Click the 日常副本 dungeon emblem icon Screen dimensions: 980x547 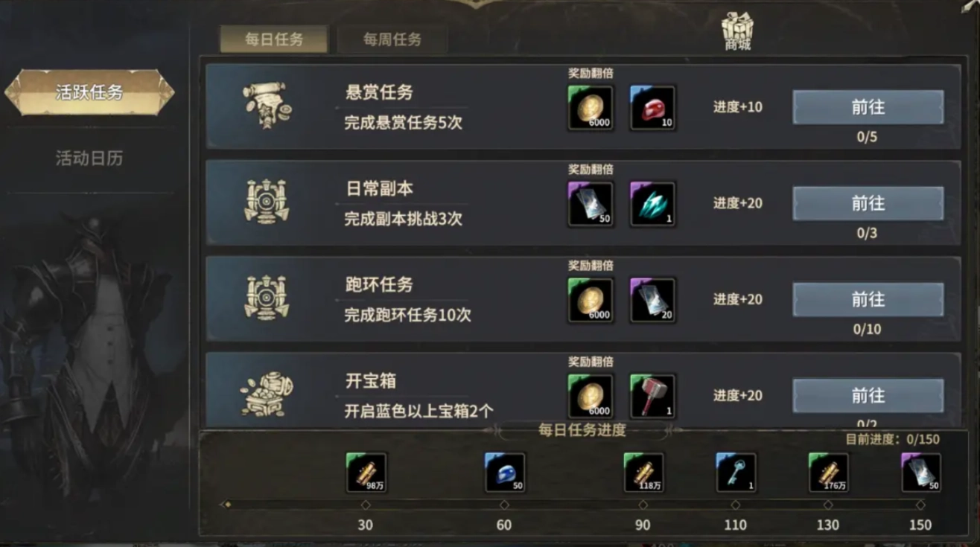(x=267, y=201)
